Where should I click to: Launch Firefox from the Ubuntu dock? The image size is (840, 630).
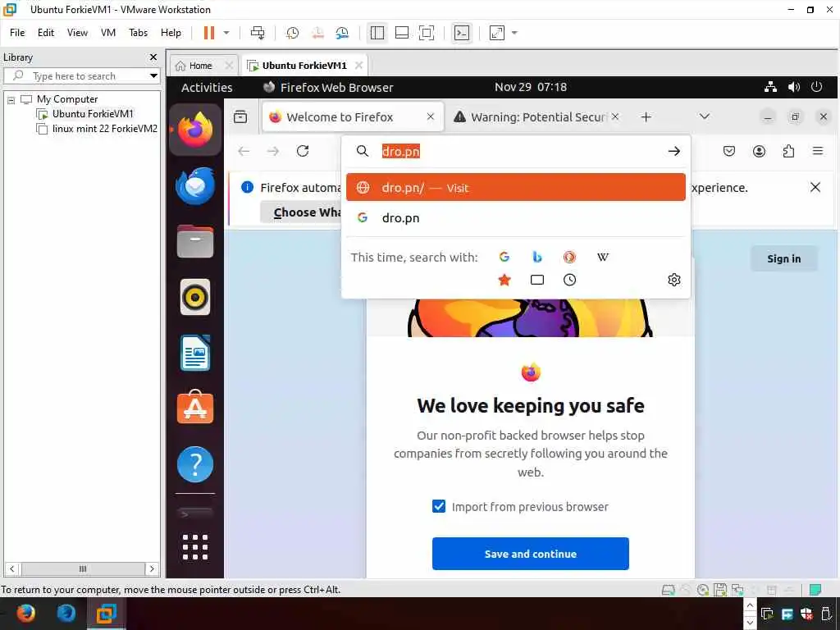[195, 130]
